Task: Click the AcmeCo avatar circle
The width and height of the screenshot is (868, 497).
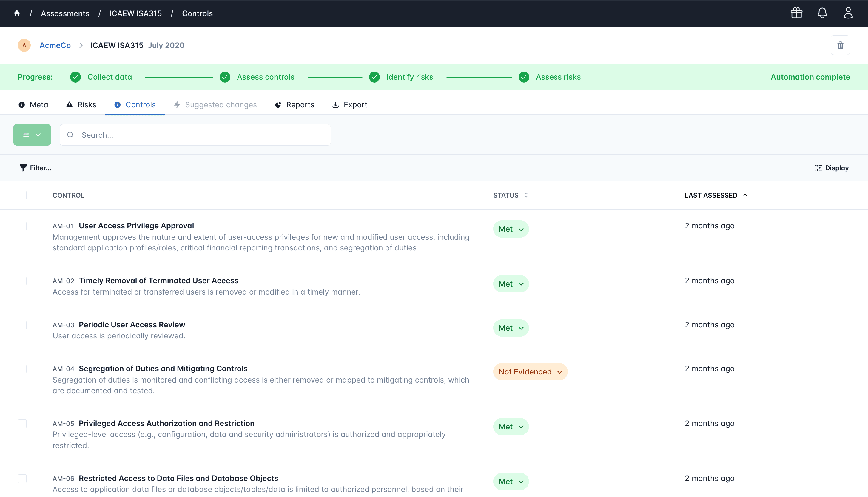Action: click(x=24, y=45)
